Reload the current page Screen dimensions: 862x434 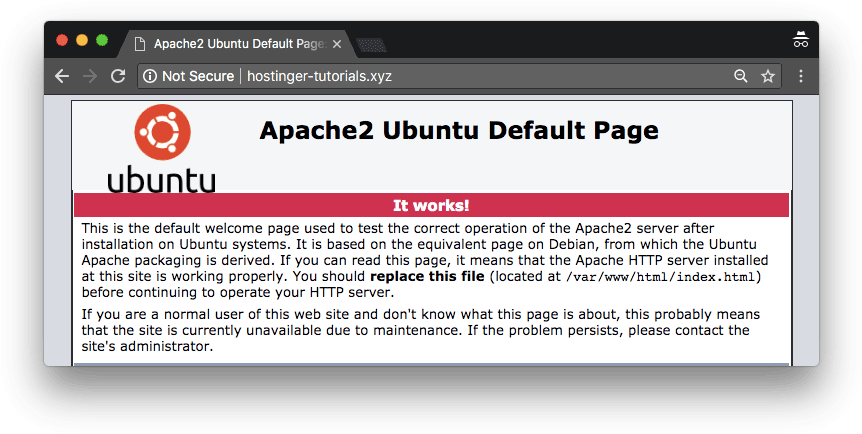[x=118, y=76]
